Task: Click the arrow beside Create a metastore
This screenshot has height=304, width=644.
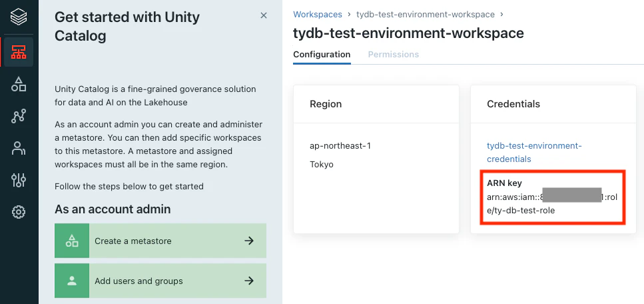Action: pyautogui.click(x=249, y=241)
